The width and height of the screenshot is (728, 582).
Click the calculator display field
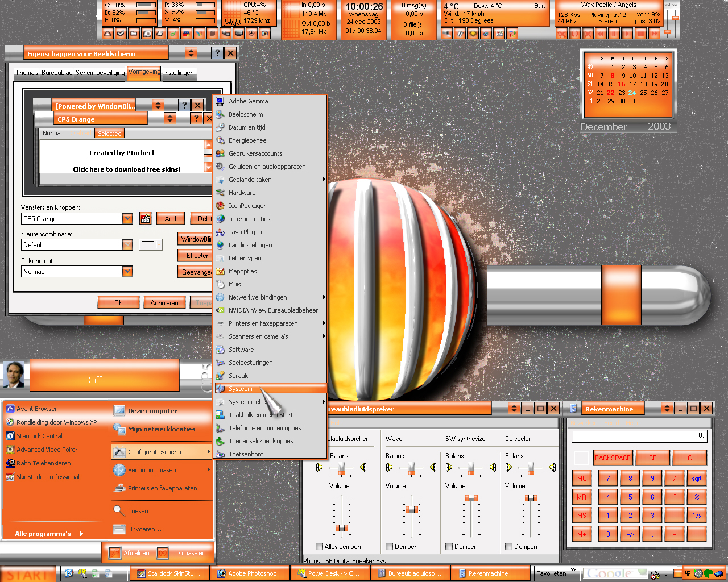pyautogui.click(x=639, y=436)
